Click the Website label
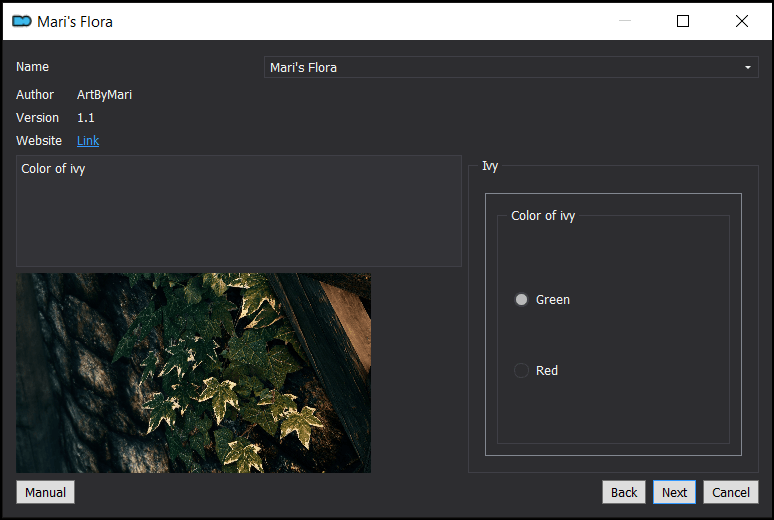Screen dimensions: 774x520 39,141
